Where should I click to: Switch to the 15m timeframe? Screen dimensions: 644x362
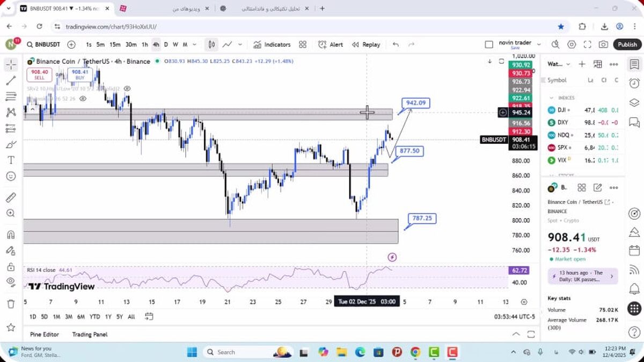pos(115,45)
